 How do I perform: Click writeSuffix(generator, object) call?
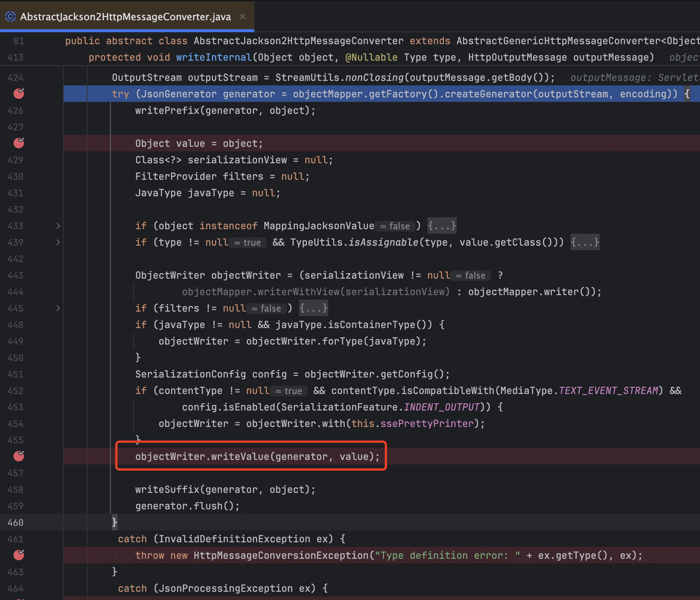click(x=225, y=490)
